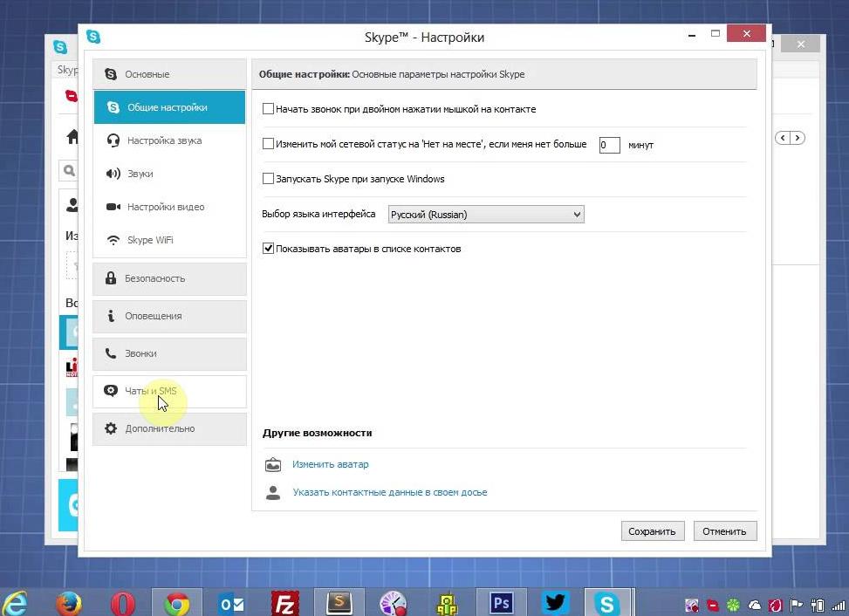Click Action Center flag tray icon
849x616 pixels.
pos(796,606)
